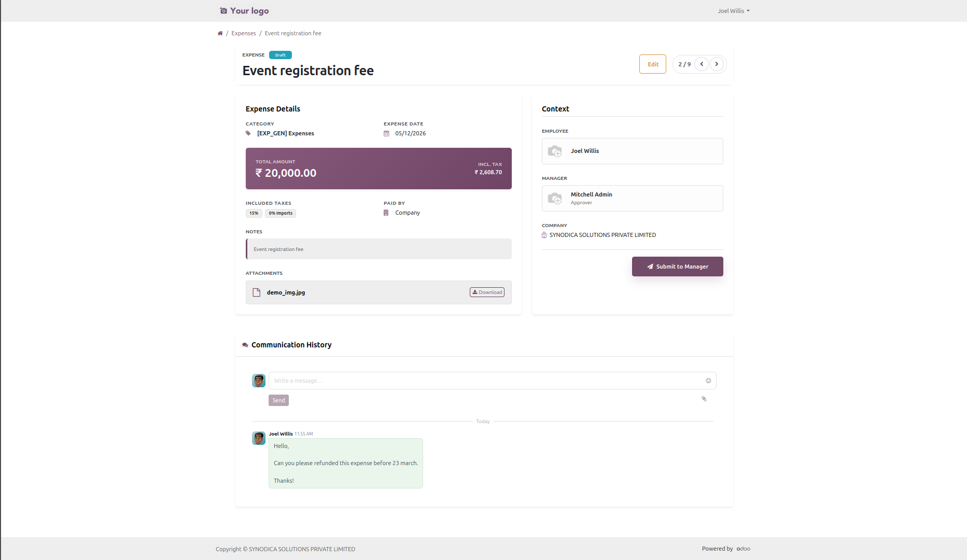
Task: Click the composer user avatar
Action: coord(259,381)
